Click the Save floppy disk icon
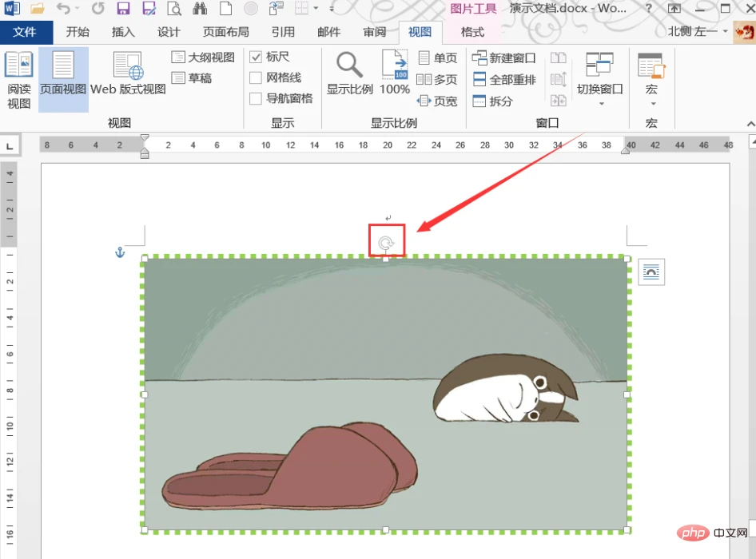This screenshot has width=756, height=559. point(123,8)
